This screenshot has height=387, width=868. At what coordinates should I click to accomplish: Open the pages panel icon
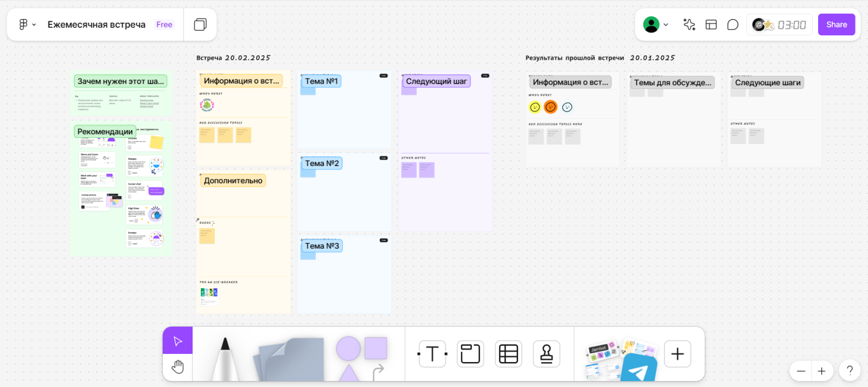pyautogui.click(x=200, y=24)
